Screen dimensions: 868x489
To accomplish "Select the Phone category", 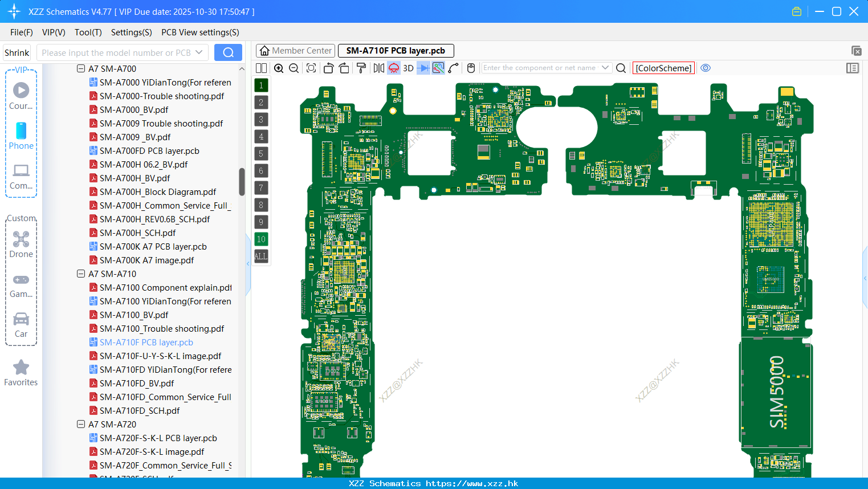I will (x=21, y=136).
